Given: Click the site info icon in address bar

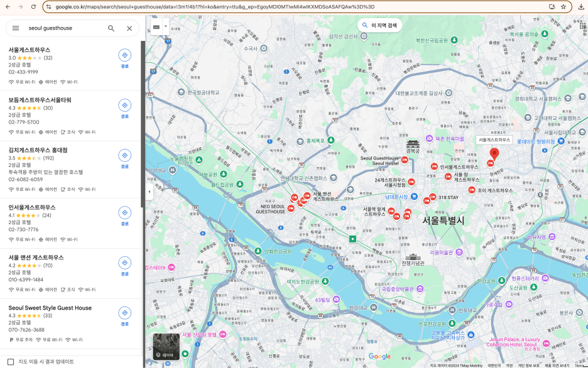Looking at the screenshot, I should [49, 7].
